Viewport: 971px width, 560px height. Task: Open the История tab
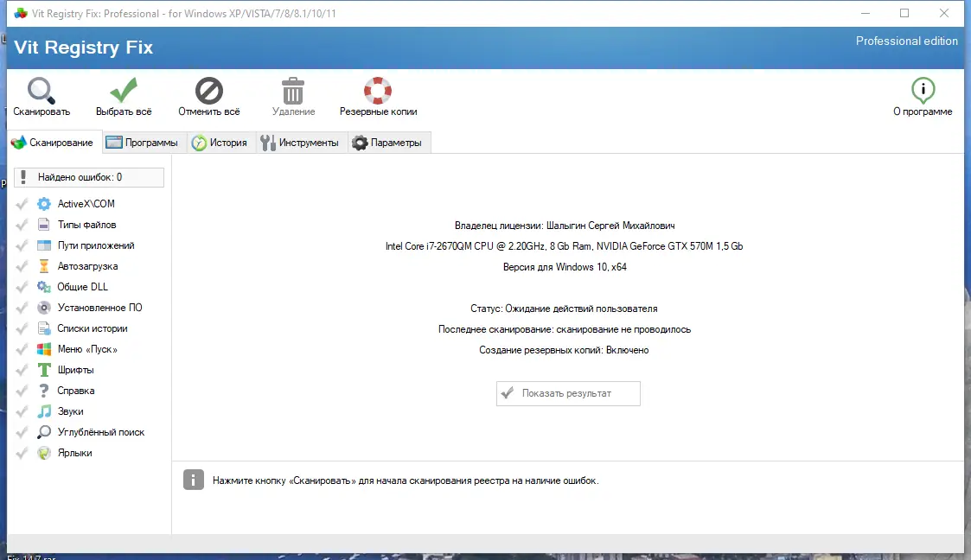(x=220, y=143)
